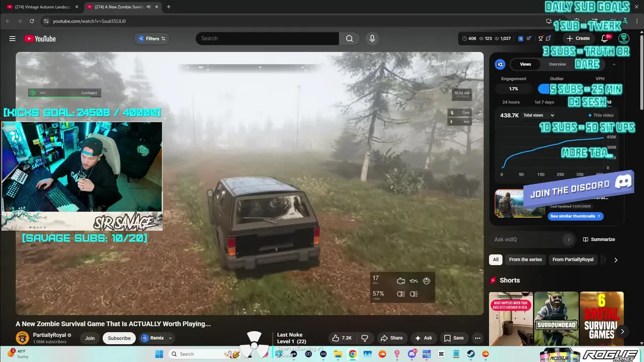644x362 pixels.
Task: Select 1st 7 days time range
Action: pyautogui.click(x=544, y=102)
